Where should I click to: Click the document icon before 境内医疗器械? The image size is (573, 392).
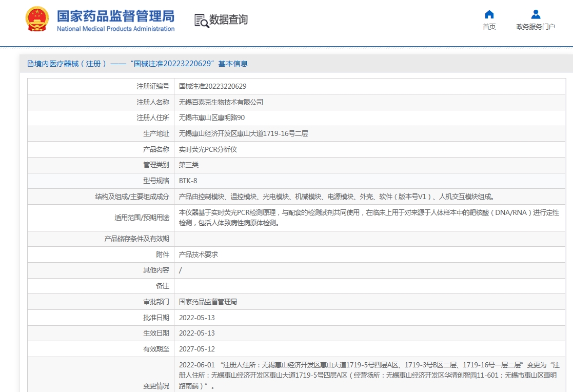pyautogui.click(x=30, y=64)
